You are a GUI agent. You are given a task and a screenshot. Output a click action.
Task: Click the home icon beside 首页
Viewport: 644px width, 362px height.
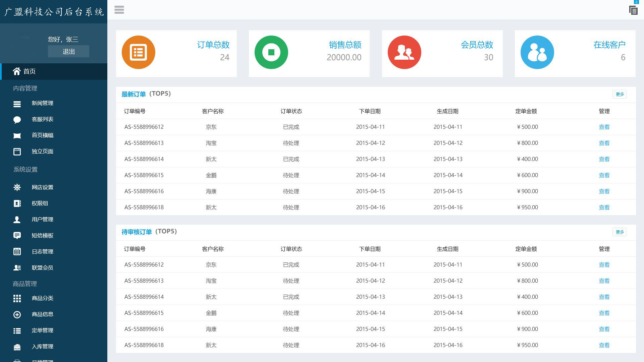(17, 71)
